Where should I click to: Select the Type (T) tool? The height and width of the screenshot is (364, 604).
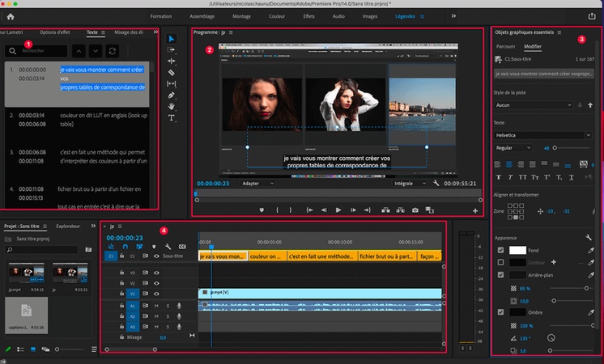pyautogui.click(x=172, y=118)
